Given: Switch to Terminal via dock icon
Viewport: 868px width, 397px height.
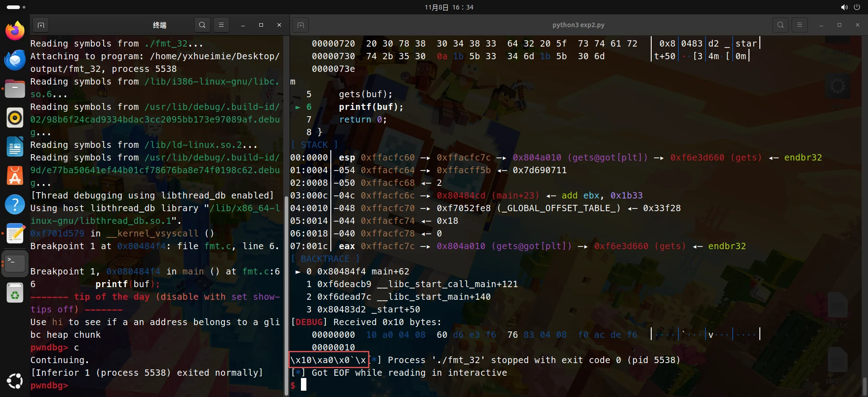Looking at the screenshot, I should tap(15, 263).
